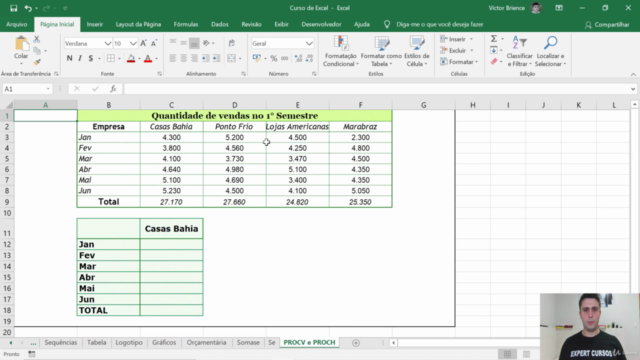Image resolution: width=640 pixels, height=360 pixels.
Task: Open Localizar e Selecionar menu
Action: tap(550, 51)
